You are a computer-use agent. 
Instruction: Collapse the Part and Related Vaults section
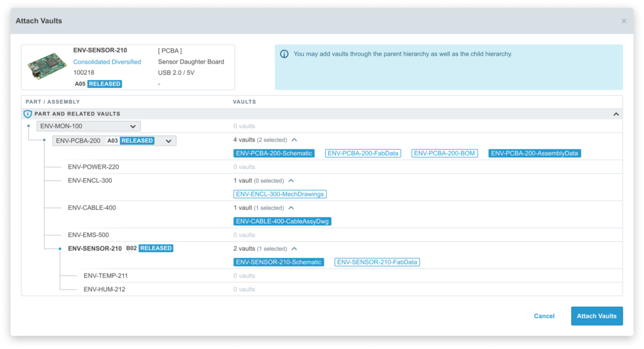[616, 114]
